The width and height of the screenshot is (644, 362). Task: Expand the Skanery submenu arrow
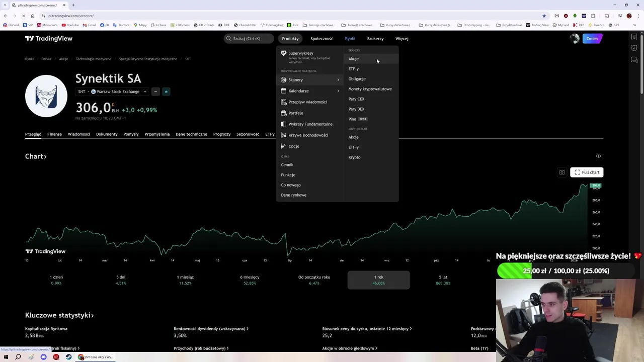pos(338,80)
